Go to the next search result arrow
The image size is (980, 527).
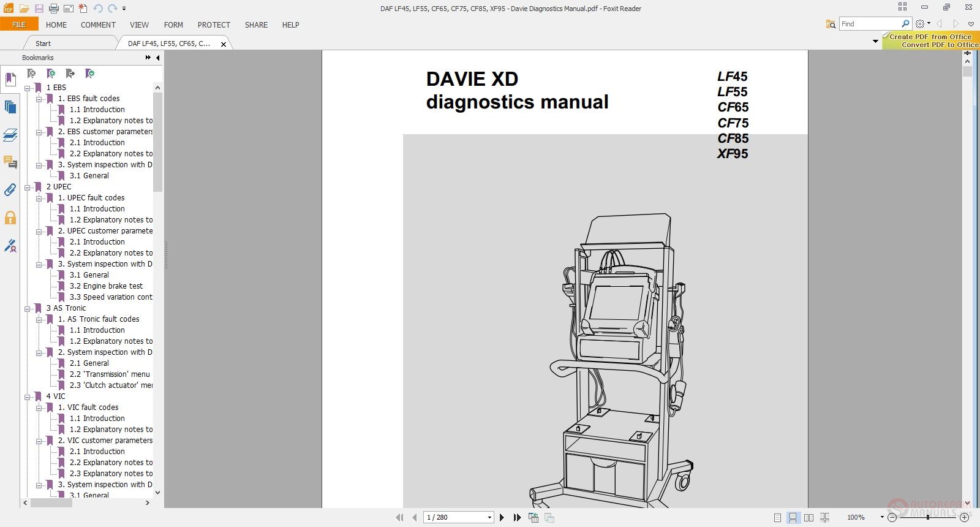click(956, 24)
